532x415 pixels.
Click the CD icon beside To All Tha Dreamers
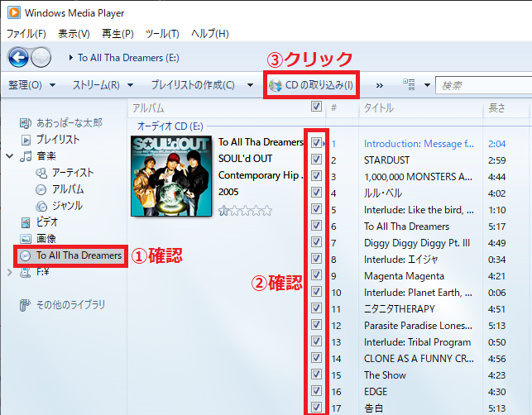tap(25, 255)
